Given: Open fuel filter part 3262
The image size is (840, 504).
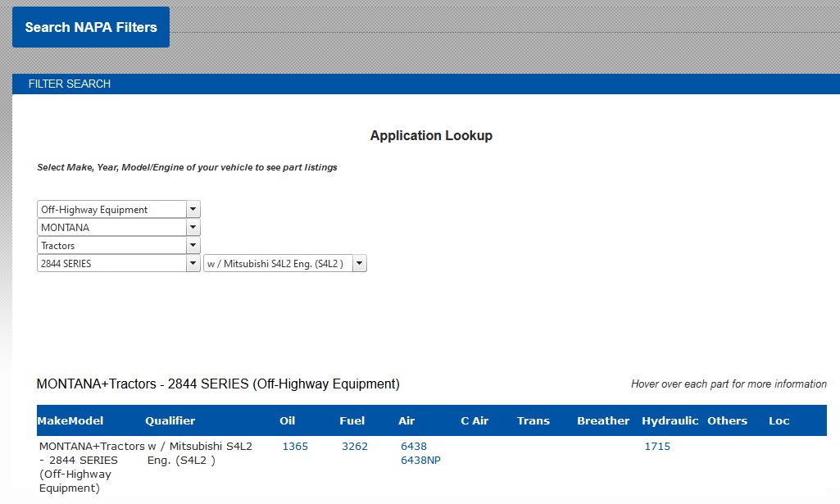Looking at the screenshot, I should click(355, 446).
